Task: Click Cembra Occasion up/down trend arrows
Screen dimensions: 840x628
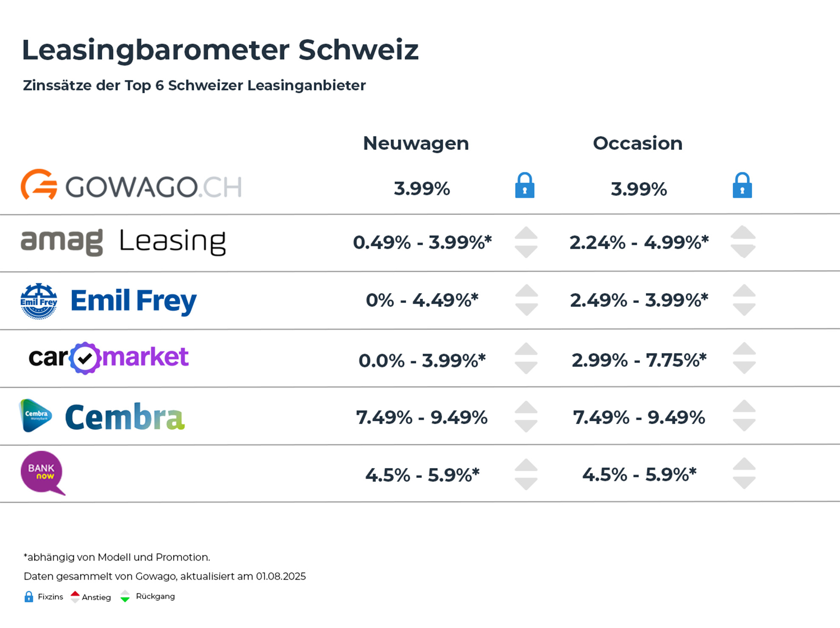Action: click(744, 416)
